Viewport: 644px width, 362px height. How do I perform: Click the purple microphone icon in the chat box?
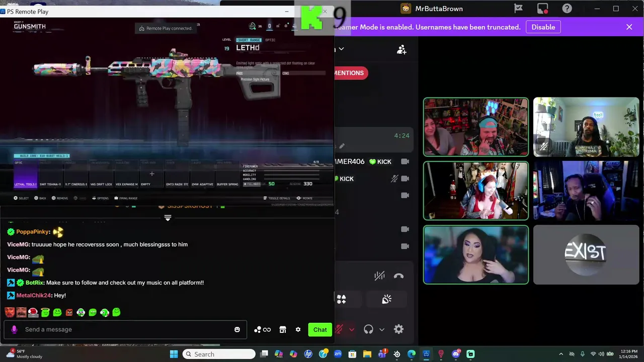point(14,329)
